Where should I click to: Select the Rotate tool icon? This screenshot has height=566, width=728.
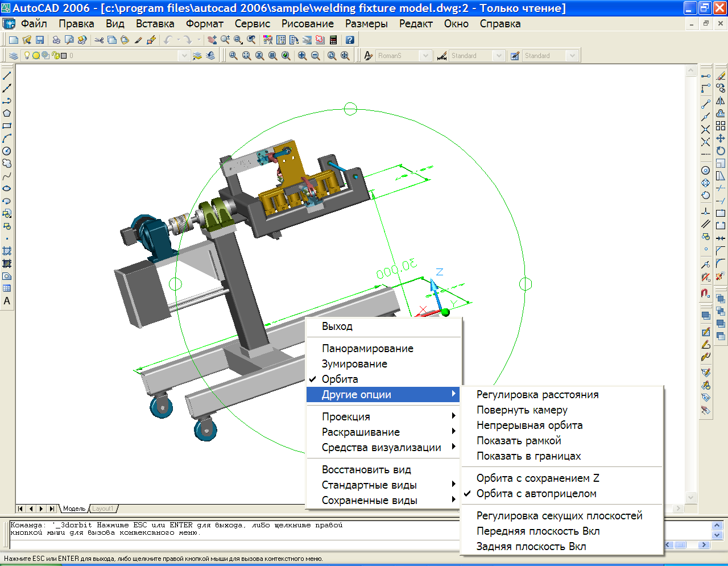tap(721, 151)
